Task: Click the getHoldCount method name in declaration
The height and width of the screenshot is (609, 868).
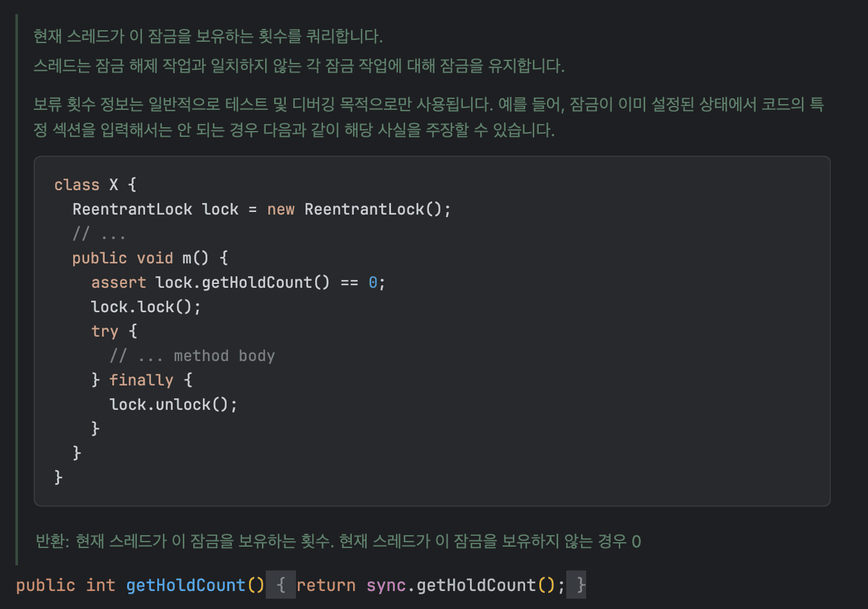Action: (x=186, y=585)
